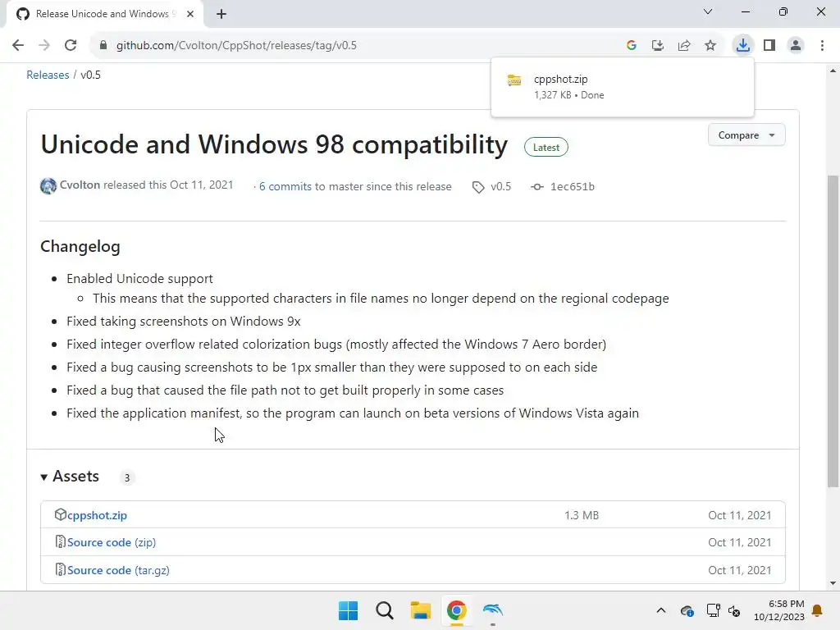
Task: Click the scrollbar down arrow
Action: 833,583
